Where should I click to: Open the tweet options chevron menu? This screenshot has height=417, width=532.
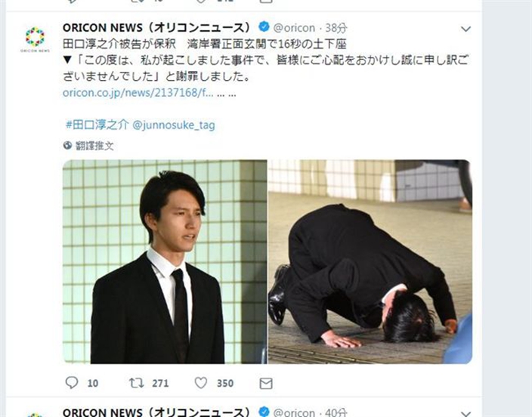click(466, 29)
